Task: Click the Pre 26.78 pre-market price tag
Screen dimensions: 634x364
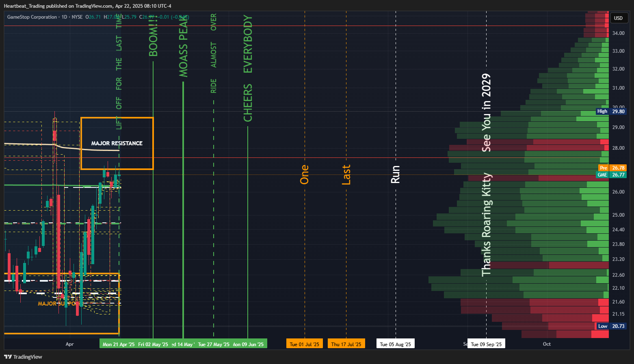Action: pos(612,168)
